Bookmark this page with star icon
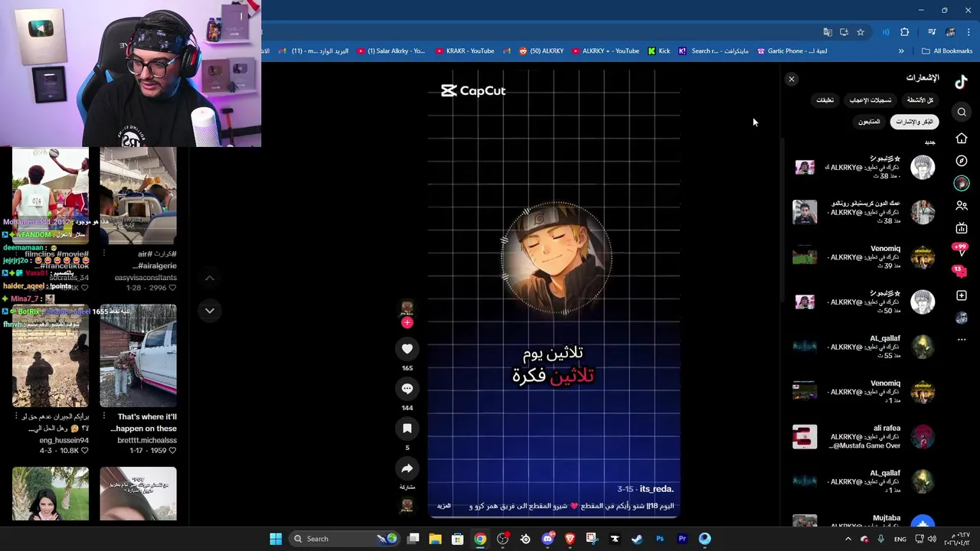Image resolution: width=980 pixels, height=551 pixels. pyautogui.click(x=861, y=32)
